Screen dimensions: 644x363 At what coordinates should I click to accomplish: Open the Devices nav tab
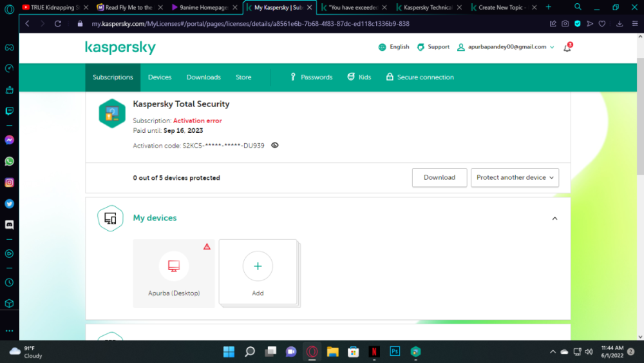click(160, 77)
